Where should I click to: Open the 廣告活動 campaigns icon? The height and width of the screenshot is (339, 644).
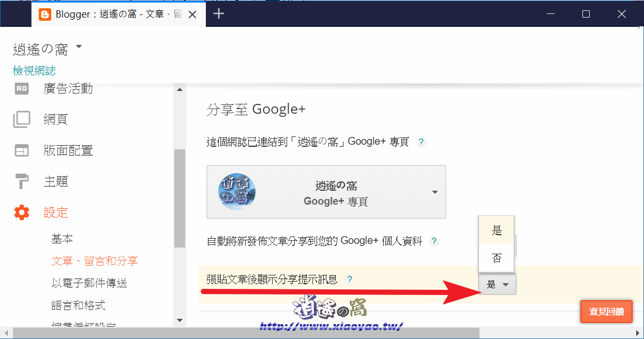[22, 88]
